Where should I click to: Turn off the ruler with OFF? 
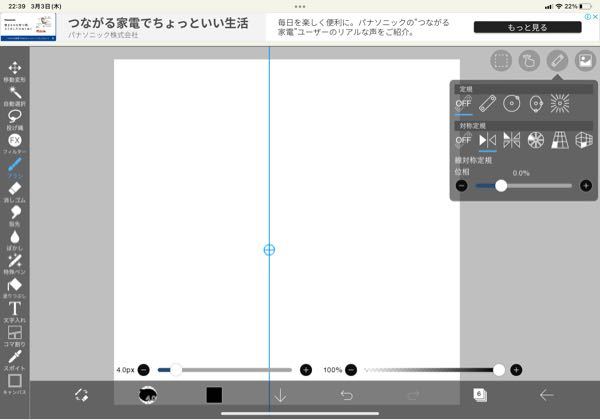click(x=463, y=104)
